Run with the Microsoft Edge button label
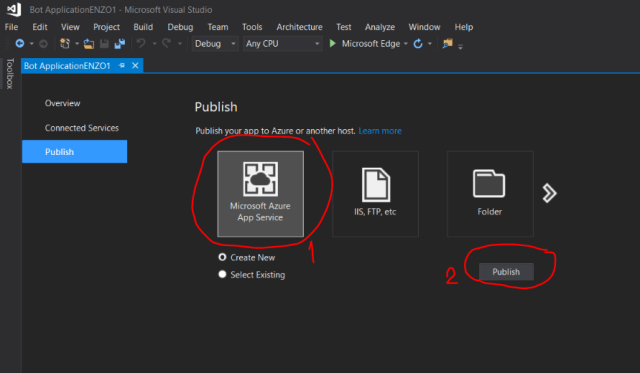The image size is (640, 373). [x=371, y=44]
